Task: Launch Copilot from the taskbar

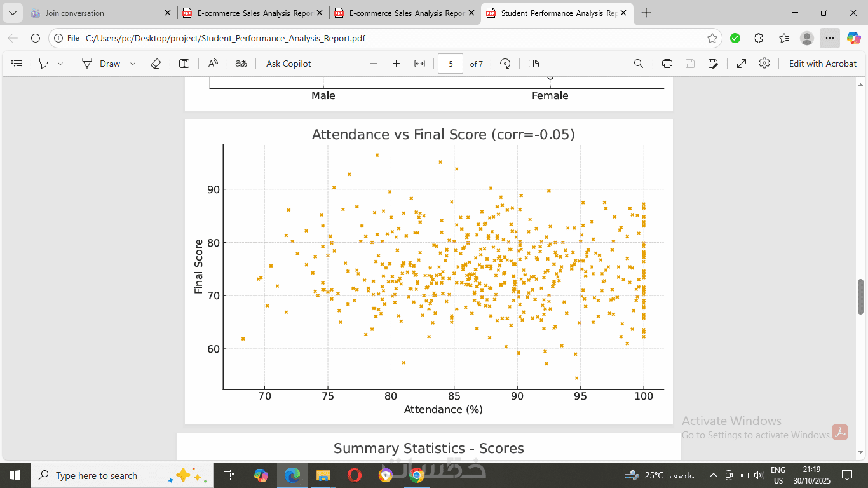Action: point(261,475)
